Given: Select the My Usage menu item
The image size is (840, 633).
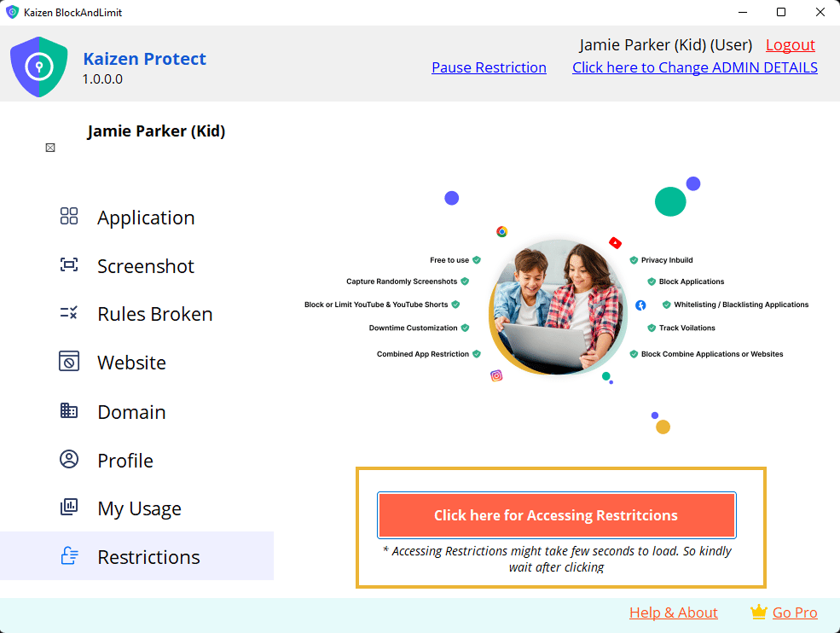Looking at the screenshot, I should [x=139, y=508].
